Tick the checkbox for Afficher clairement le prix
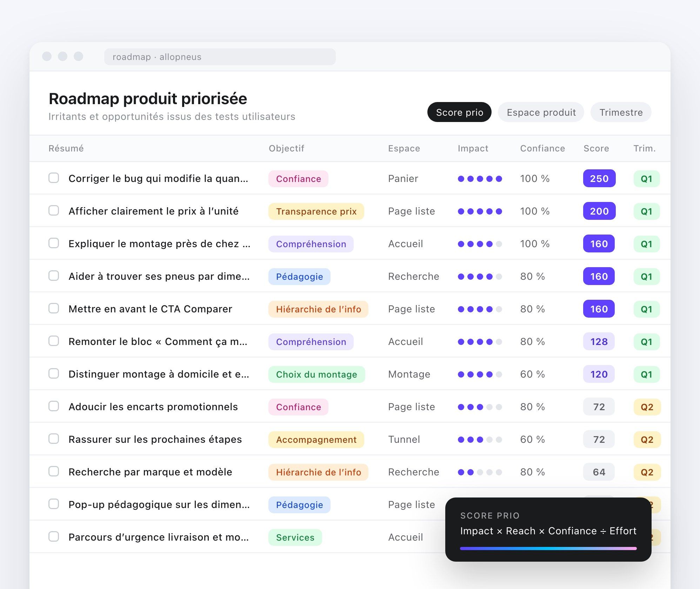This screenshot has height=589, width=700. click(x=54, y=210)
